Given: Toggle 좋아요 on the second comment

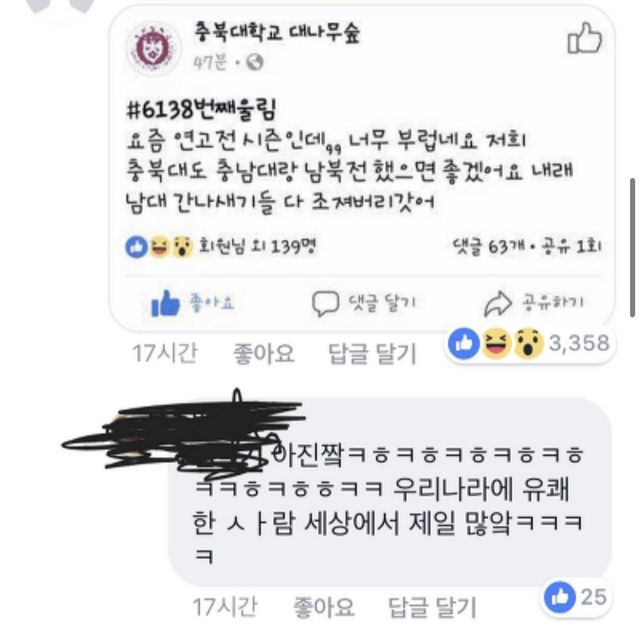Looking at the screenshot, I should pos(324,607).
